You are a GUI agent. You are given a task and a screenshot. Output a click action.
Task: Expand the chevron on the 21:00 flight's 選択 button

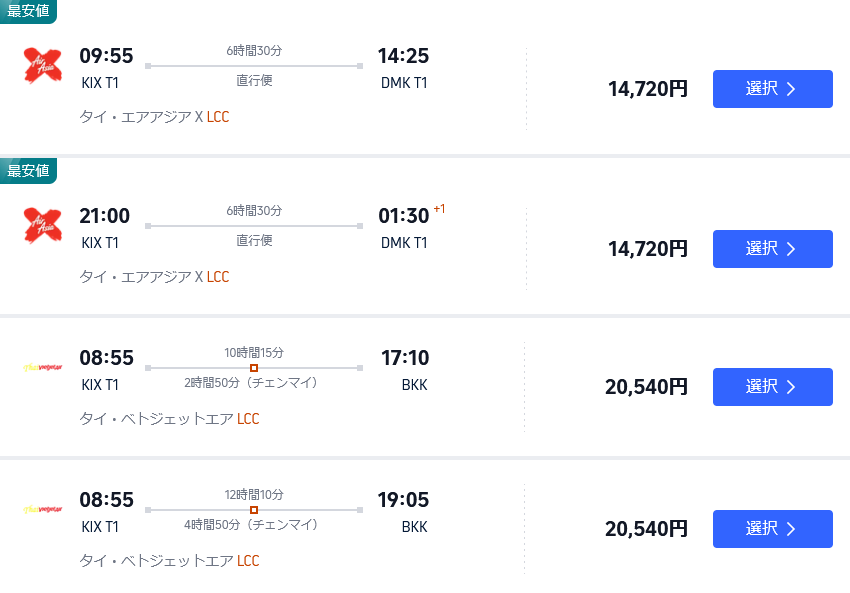pos(790,248)
